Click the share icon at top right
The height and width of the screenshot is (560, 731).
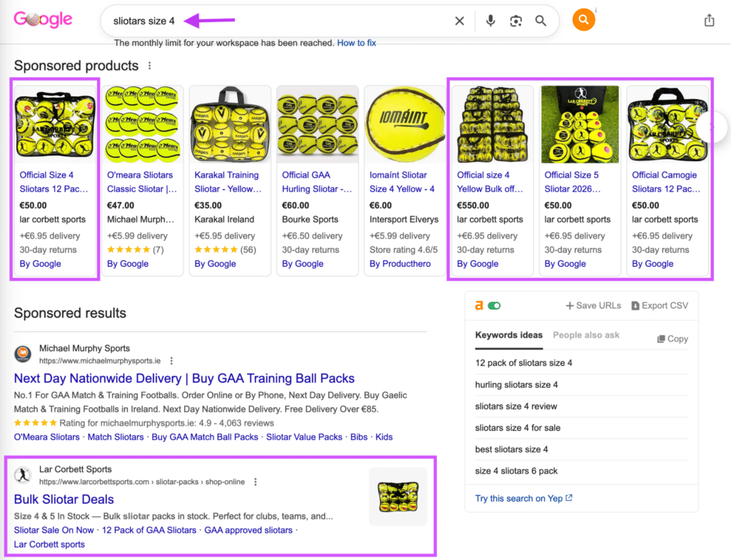tap(709, 21)
